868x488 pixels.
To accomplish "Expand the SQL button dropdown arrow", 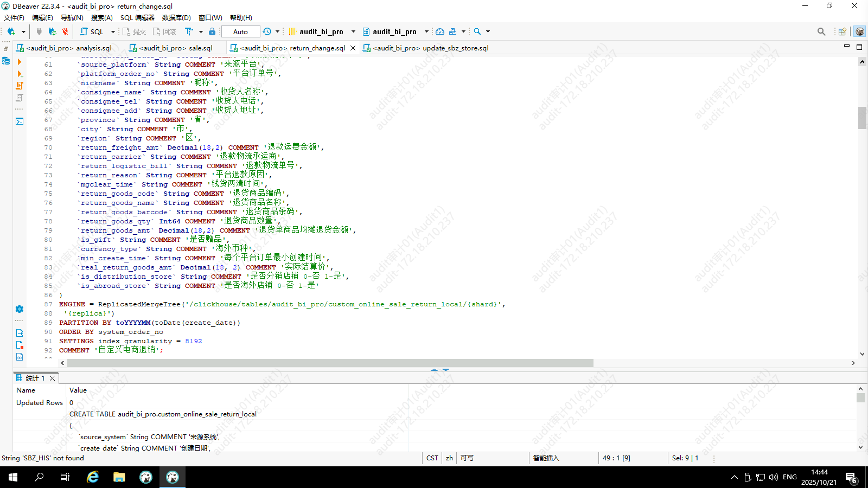I will tap(113, 31).
